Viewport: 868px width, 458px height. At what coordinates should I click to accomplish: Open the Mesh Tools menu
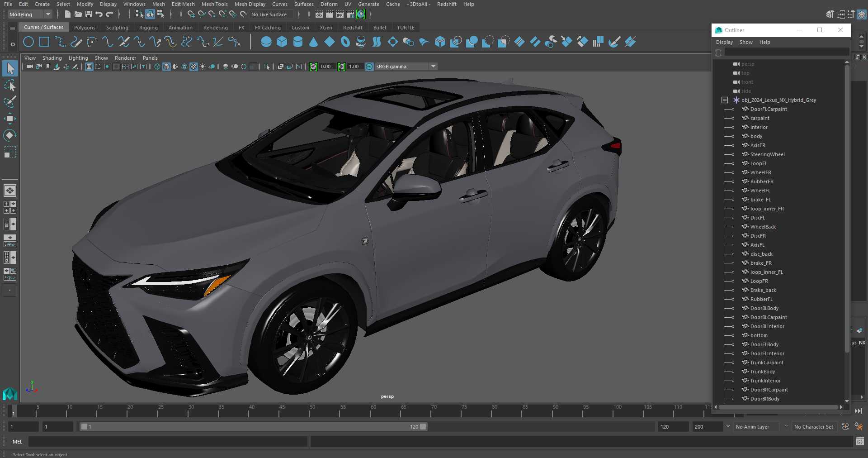point(214,4)
